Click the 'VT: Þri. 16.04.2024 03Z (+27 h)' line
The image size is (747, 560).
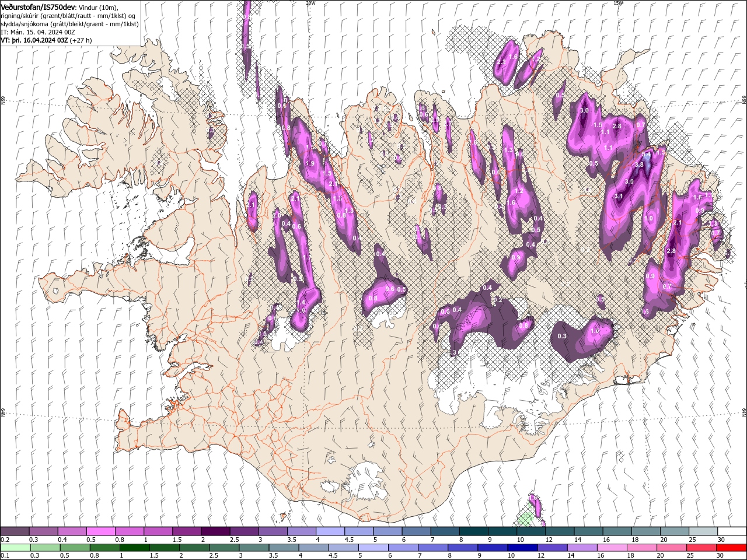tap(47, 40)
